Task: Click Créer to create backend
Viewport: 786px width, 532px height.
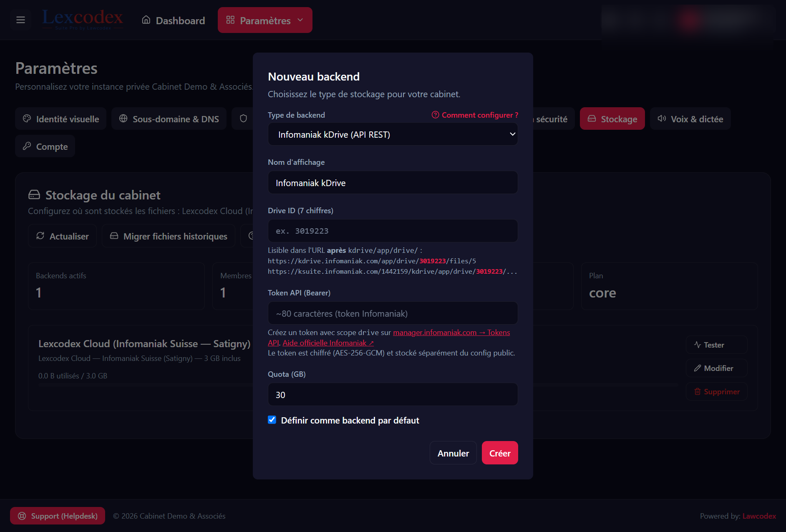Action: (500, 453)
